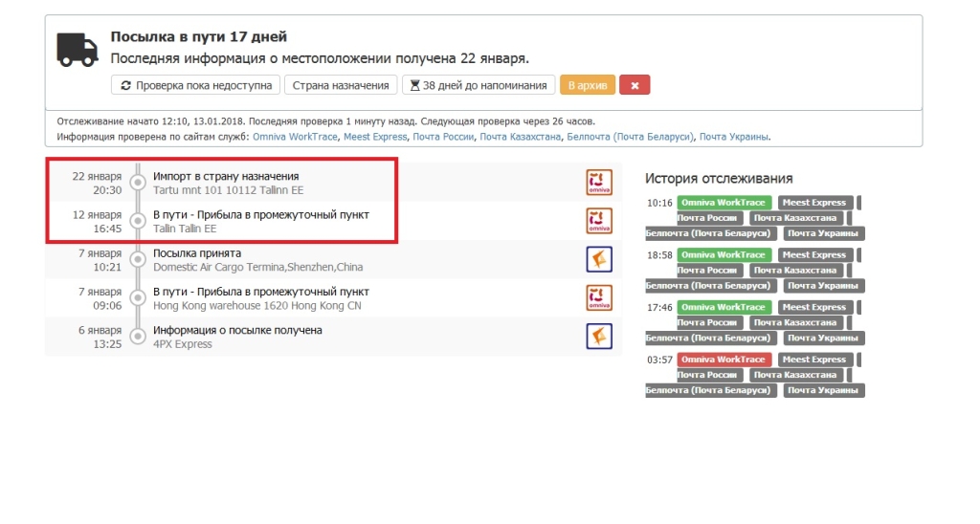
Task: Click the timeline marker for 7 января 09:06
Action: pos(138,298)
